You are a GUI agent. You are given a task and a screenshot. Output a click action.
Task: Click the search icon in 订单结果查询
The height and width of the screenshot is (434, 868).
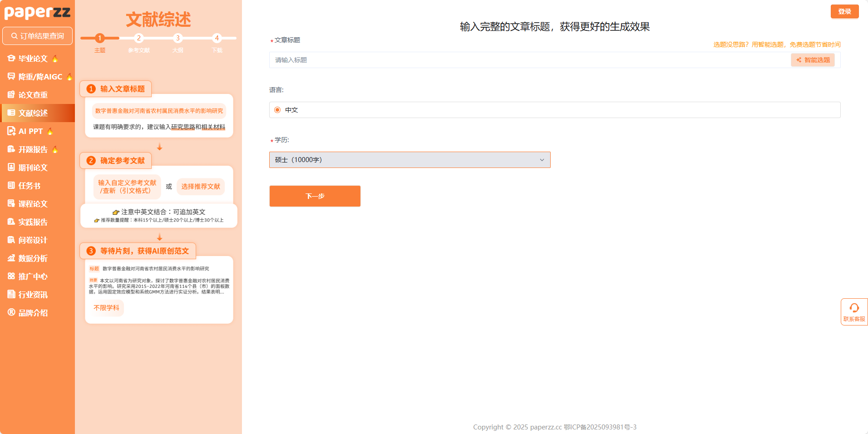click(15, 36)
